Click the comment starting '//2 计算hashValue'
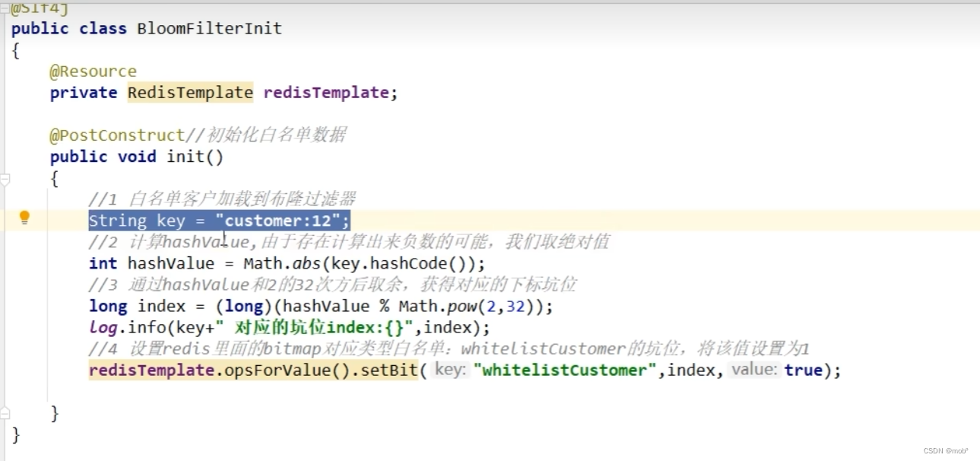The height and width of the screenshot is (461, 980). coord(349,242)
